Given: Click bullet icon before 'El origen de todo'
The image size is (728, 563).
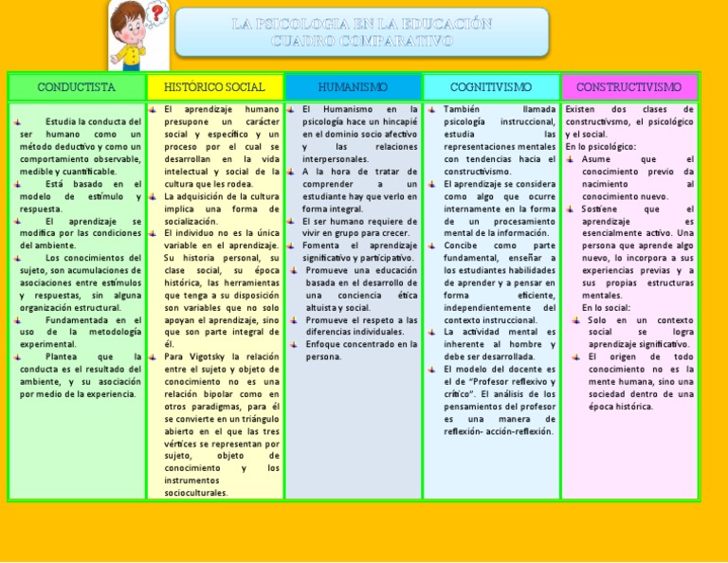Looking at the screenshot, I should [576, 357].
